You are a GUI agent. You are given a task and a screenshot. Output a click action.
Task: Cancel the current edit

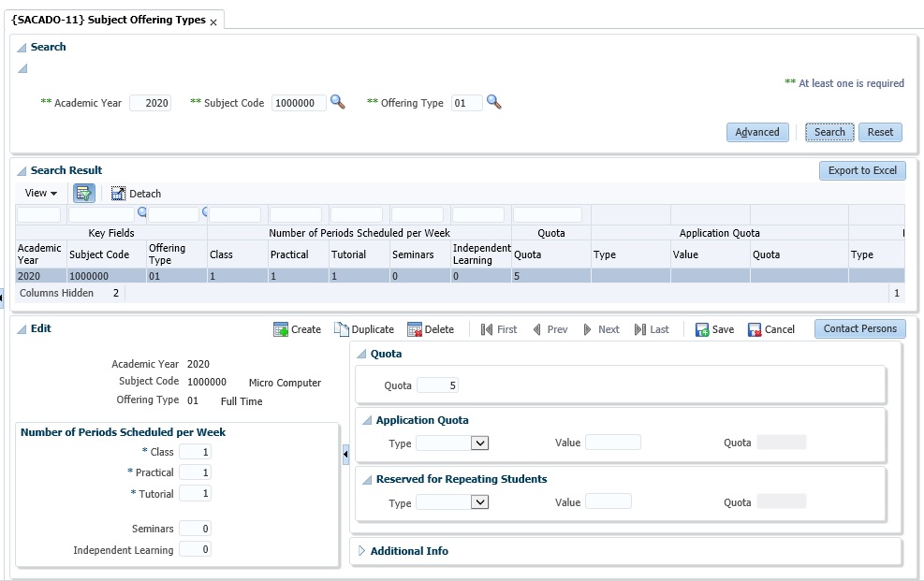click(x=770, y=329)
